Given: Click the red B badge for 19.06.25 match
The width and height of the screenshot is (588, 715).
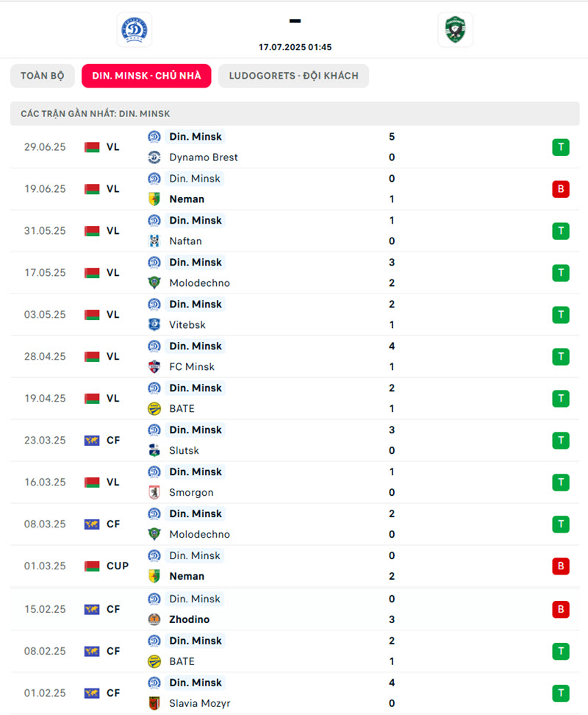Looking at the screenshot, I should [561, 189].
